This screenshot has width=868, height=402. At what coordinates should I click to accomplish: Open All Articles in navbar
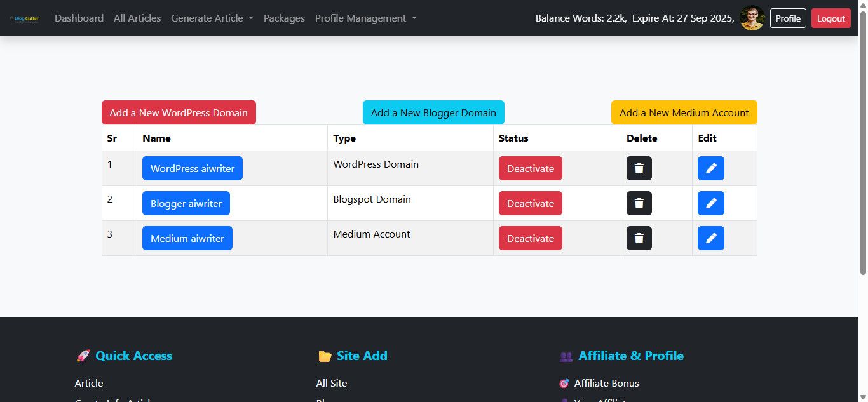click(x=137, y=18)
